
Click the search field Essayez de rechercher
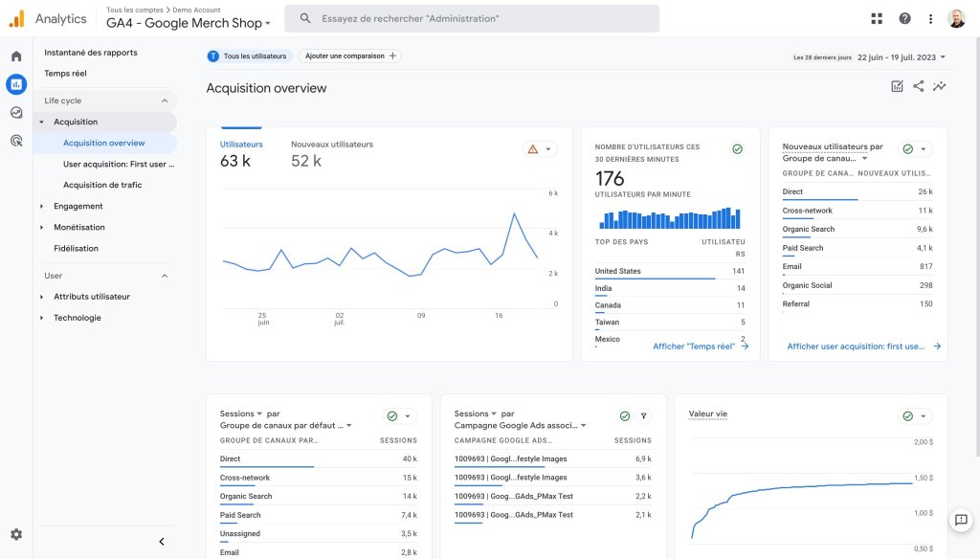[x=472, y=19]
